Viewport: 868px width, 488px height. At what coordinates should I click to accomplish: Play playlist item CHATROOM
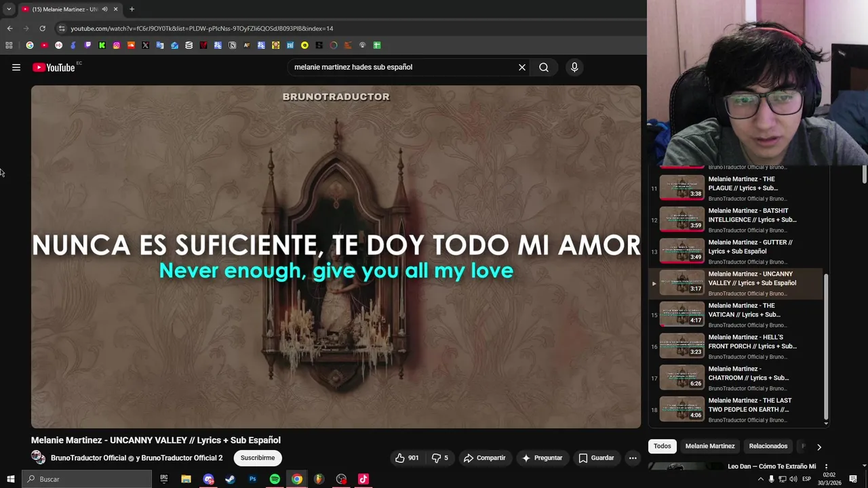(736, 378)
